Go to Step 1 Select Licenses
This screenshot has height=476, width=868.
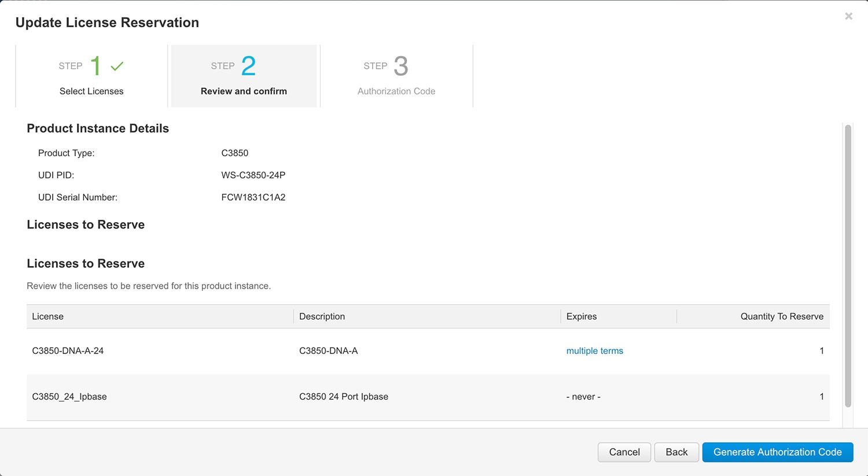pos(91,76)
